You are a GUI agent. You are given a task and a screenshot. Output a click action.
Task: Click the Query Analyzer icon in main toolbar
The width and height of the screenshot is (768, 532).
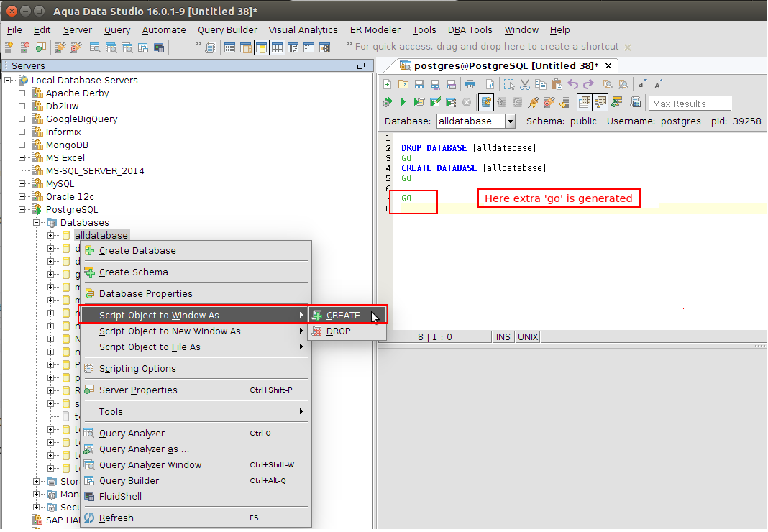[95, 47]
